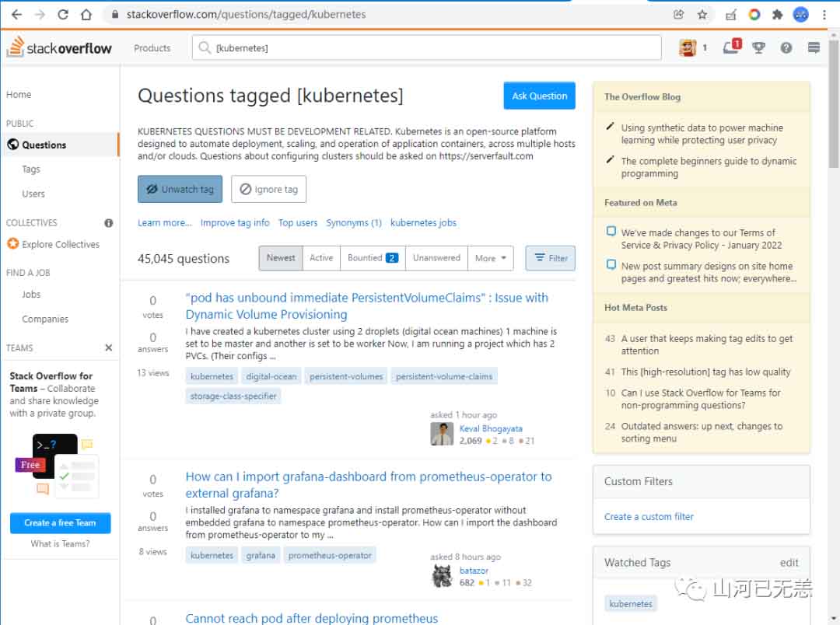The image size is (840, 625).
Task: Click Keval Bhogayata's avatar thumbnail
Action: tap(442, 434)
